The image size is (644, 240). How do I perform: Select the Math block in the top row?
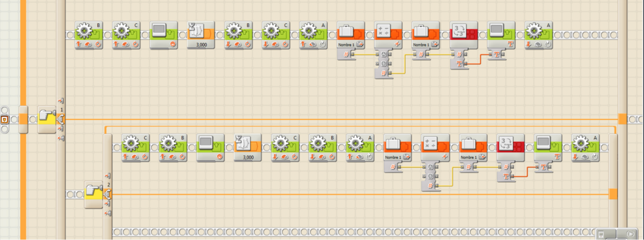coord(388,35)
